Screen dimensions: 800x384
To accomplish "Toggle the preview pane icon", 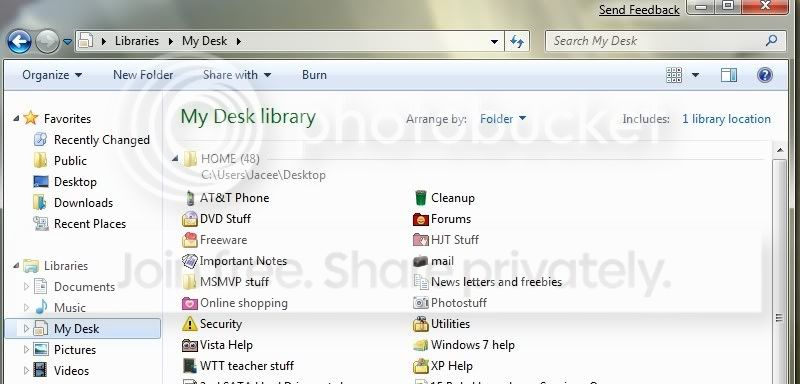I will [x=729, y=75].
